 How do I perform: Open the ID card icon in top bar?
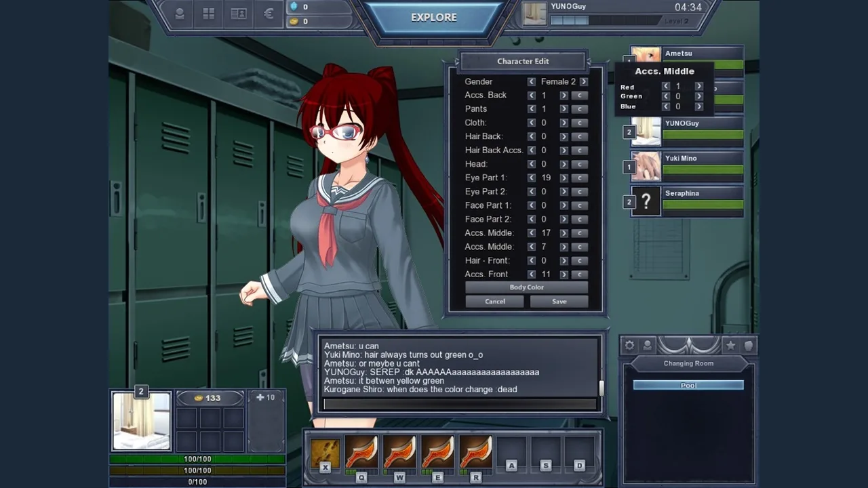[x=239, y=14]
